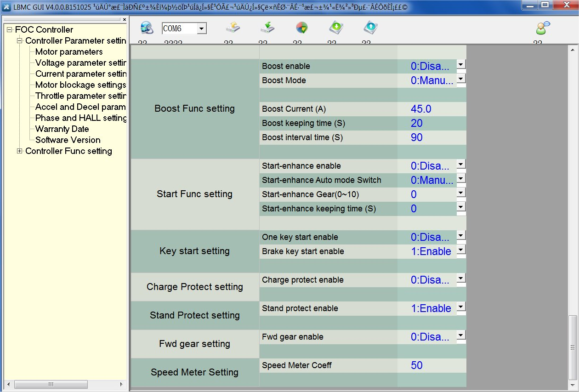Click the disk icon with blue up arrow

pos(370,28)
